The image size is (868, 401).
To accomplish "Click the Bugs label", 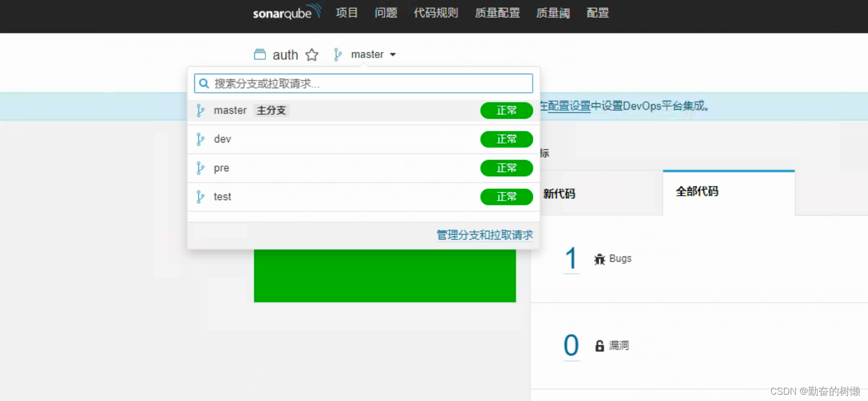I will click(620, 258).
